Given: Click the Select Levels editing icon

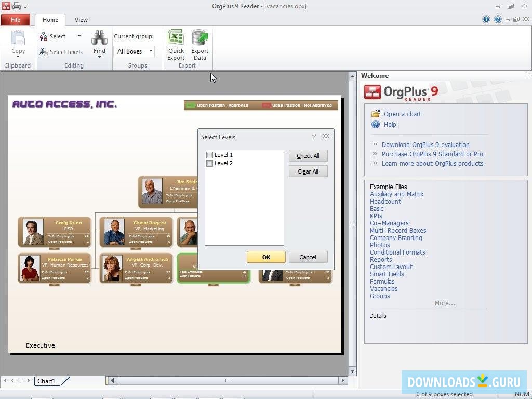Looking at the screenshot, I should click(x=44, y=52).
